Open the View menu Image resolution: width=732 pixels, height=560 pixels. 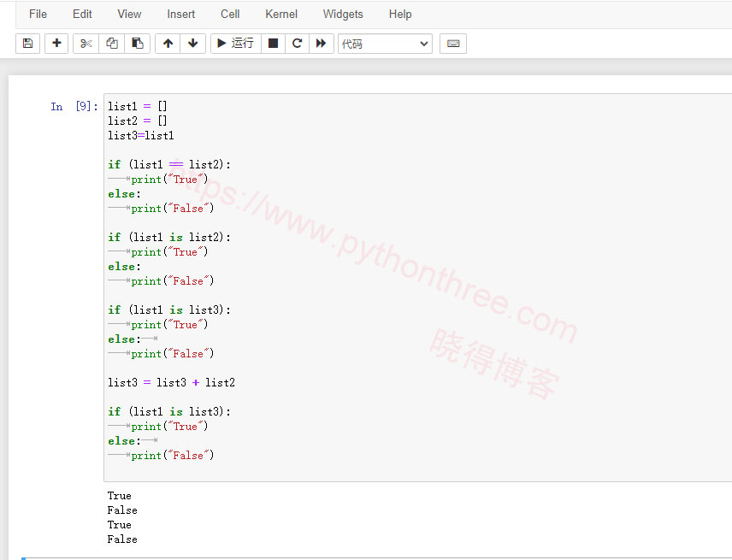[129, 14]
